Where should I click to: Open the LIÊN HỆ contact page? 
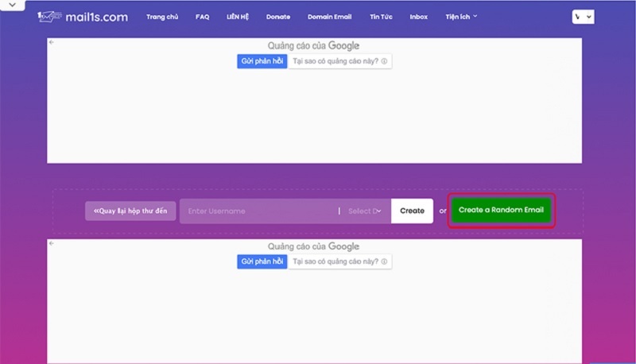click(x=238, y=17)
